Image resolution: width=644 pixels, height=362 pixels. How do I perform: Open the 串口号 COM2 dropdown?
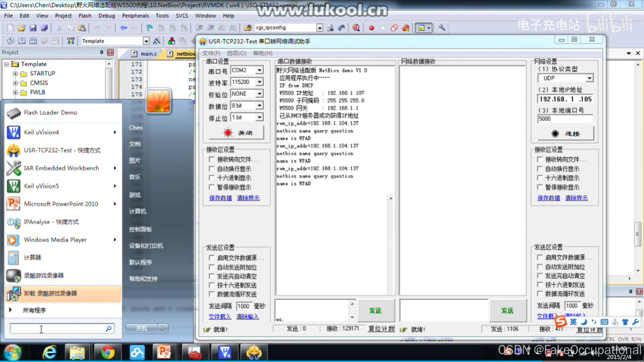(258, 70)
